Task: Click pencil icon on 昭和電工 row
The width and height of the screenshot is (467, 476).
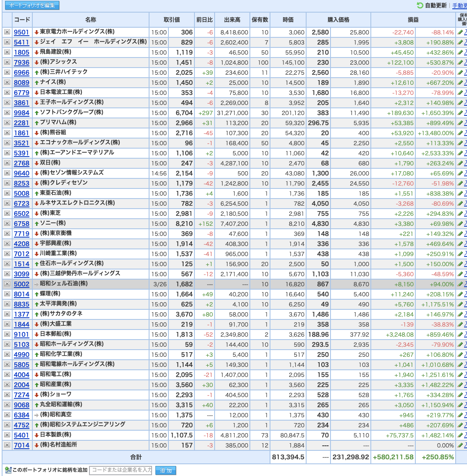Action: point(460,374)
